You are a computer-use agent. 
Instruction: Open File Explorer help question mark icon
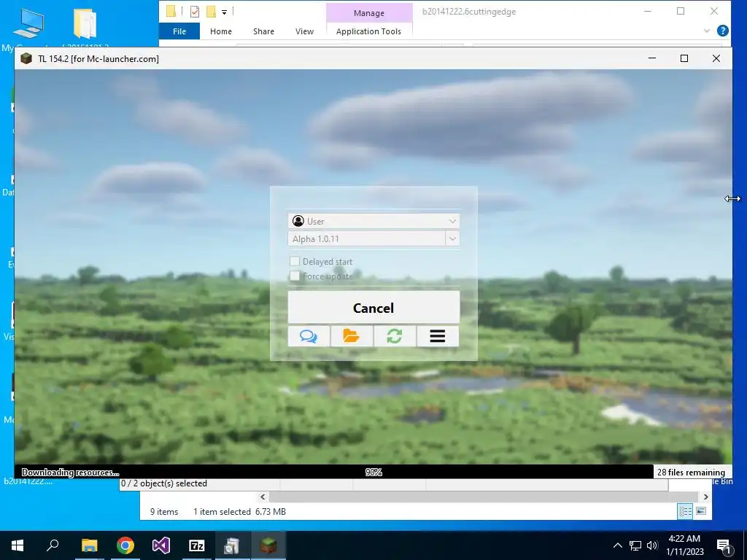point(722,31)
